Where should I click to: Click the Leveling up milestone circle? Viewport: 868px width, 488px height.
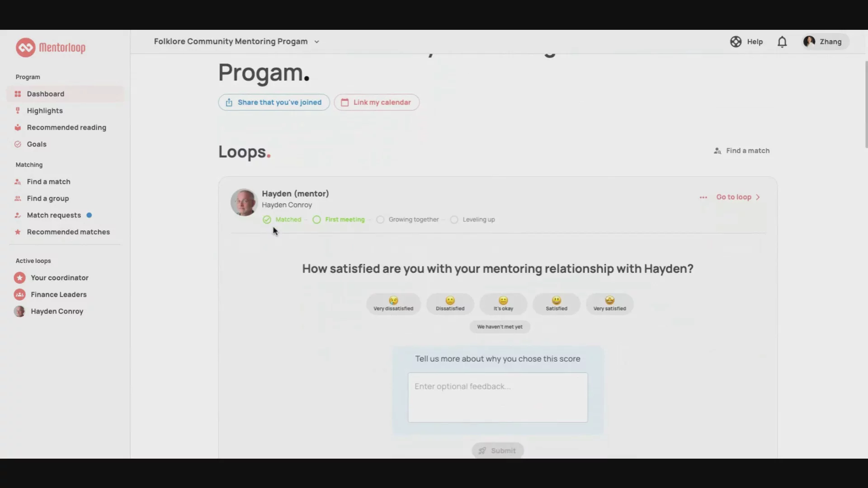(454, 220)
